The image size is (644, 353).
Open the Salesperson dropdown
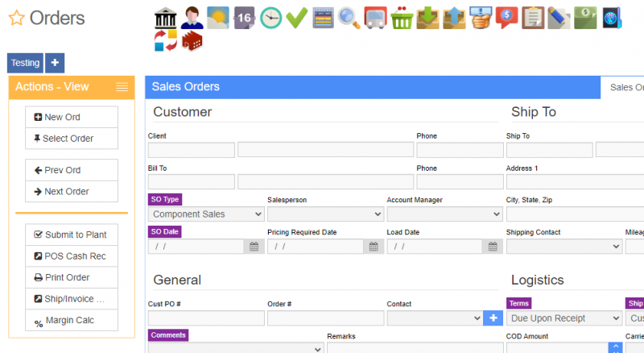click(x=325, y=214)
